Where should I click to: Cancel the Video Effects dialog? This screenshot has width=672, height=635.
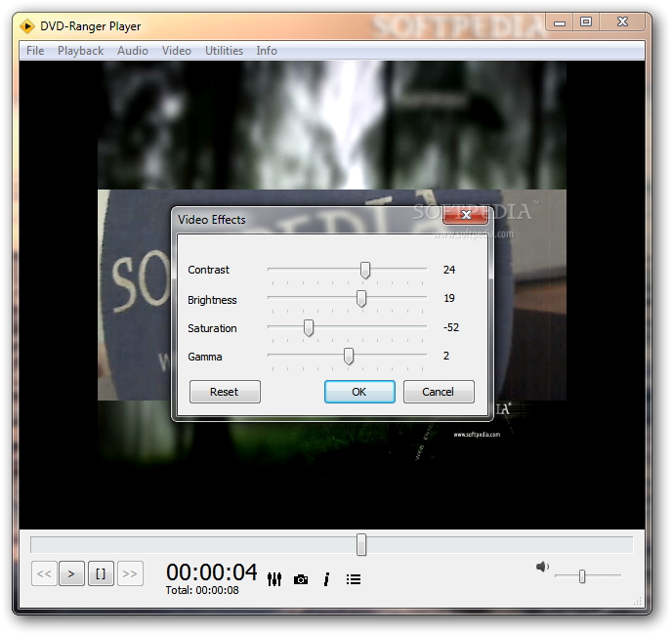(439, 392)
